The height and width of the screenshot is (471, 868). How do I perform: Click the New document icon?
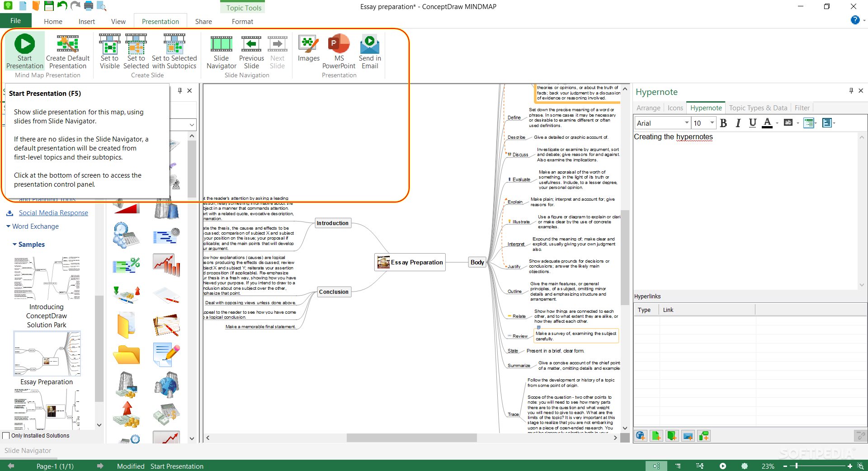(x=23, y=6)
